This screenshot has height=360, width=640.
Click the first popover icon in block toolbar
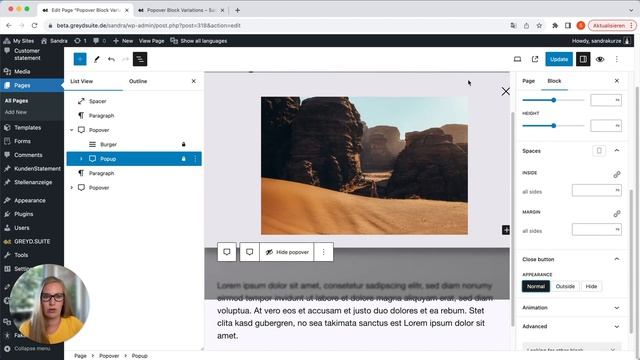[x=227, y=252]
